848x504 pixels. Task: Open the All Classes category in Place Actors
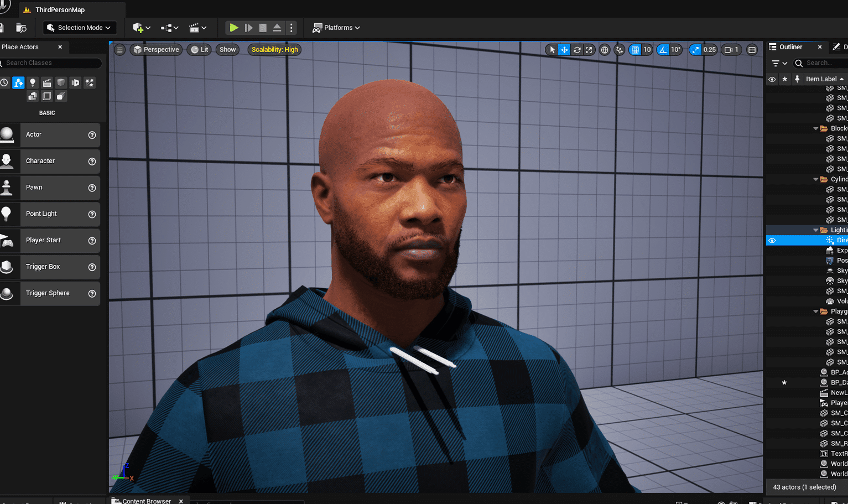pyautogui.click(x=61, y=96)
